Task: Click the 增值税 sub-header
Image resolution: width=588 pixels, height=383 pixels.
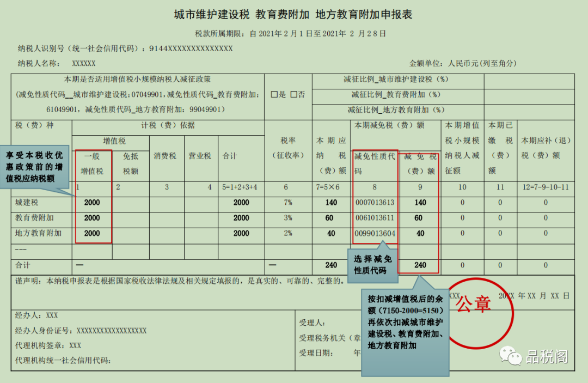Action: (114, 141)
